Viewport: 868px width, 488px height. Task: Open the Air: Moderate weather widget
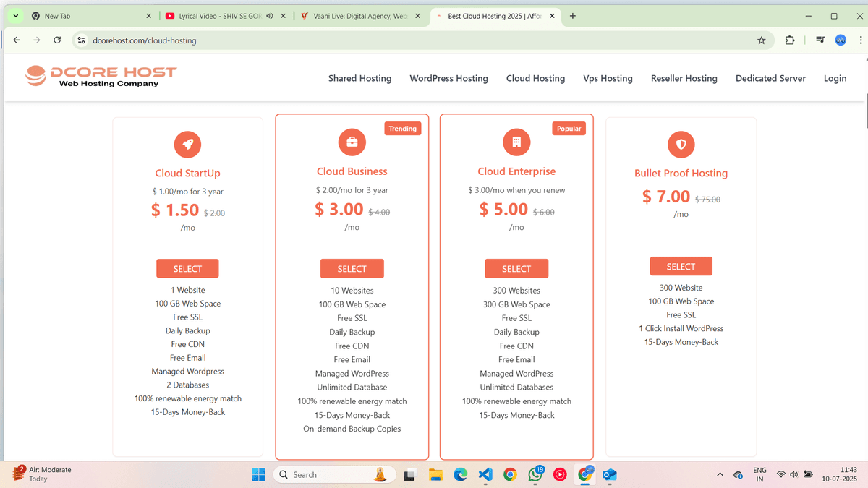tap(43, 474)
